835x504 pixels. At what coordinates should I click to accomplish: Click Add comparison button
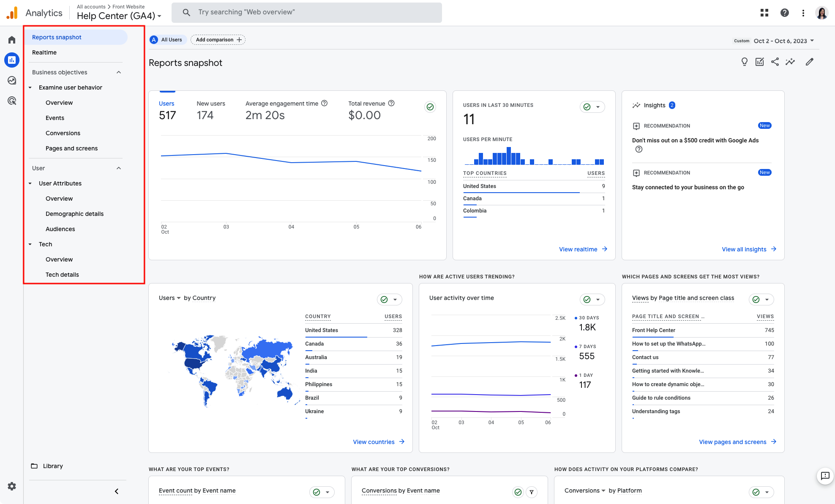pyautogui.click(x=218, y=40)
